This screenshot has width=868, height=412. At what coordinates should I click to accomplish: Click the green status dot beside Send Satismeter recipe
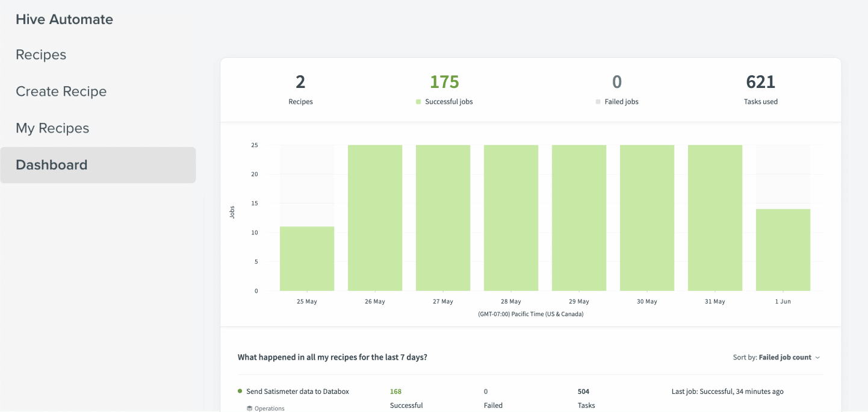tap(240, 392)
